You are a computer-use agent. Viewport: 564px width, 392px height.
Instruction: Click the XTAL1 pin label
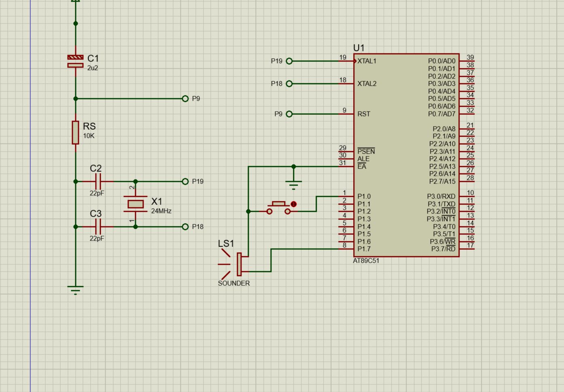click(x=367, y=61)
